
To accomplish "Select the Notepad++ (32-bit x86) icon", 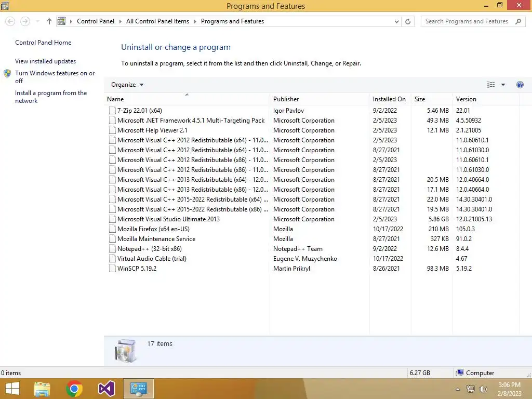I will click(x=112, y=248).
